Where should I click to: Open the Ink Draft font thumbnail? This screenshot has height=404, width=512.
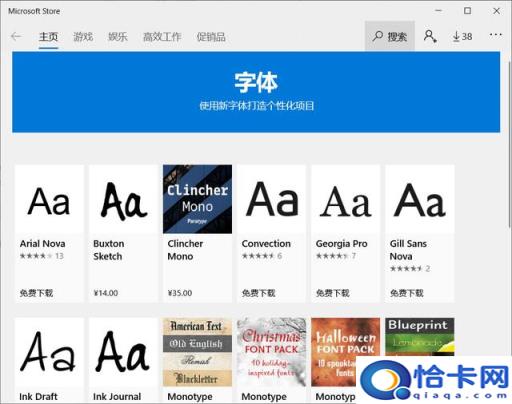pos(49,352)
